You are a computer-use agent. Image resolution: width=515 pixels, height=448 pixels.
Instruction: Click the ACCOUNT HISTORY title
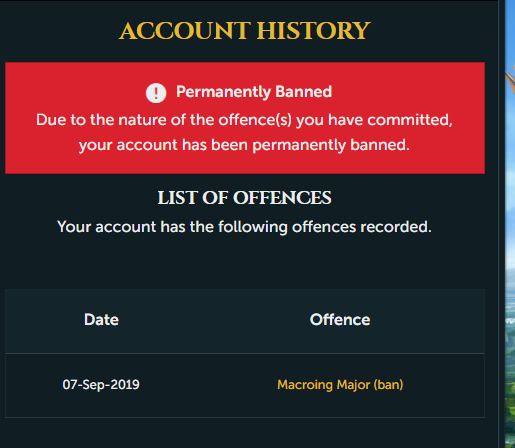point(245,31)
